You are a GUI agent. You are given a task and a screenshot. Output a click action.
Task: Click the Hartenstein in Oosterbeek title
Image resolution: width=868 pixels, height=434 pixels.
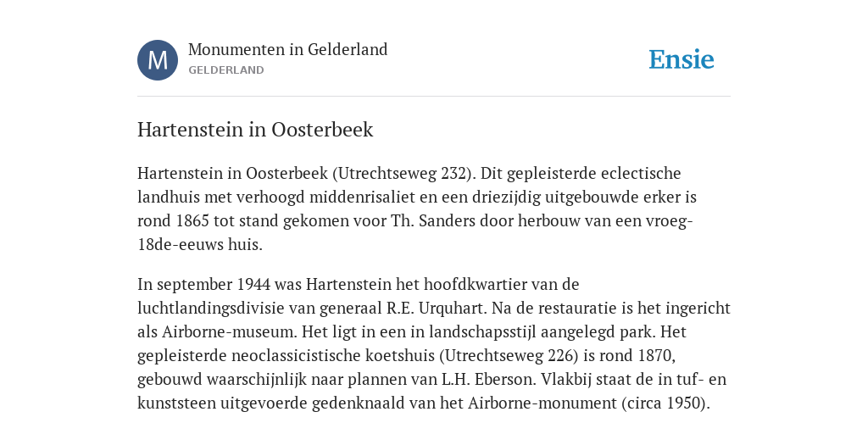(255, 130)
